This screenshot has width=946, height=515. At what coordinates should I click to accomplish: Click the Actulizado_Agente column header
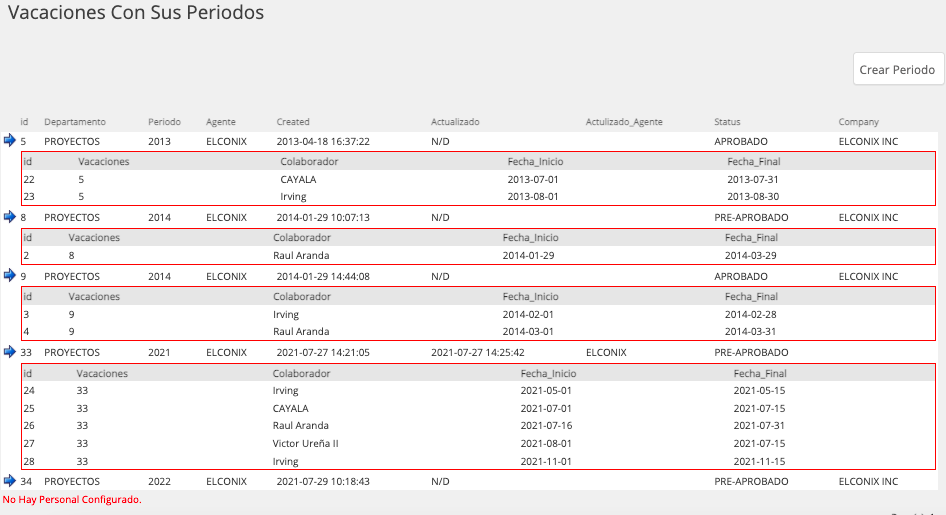click(624, 122)
